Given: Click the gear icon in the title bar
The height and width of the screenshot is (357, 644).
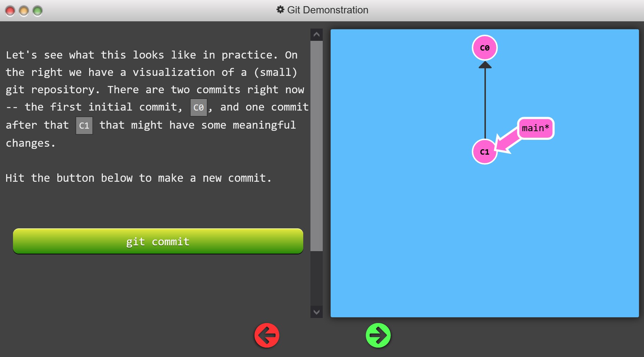Looking at the screenshot, I should click(x=280, y=10).
